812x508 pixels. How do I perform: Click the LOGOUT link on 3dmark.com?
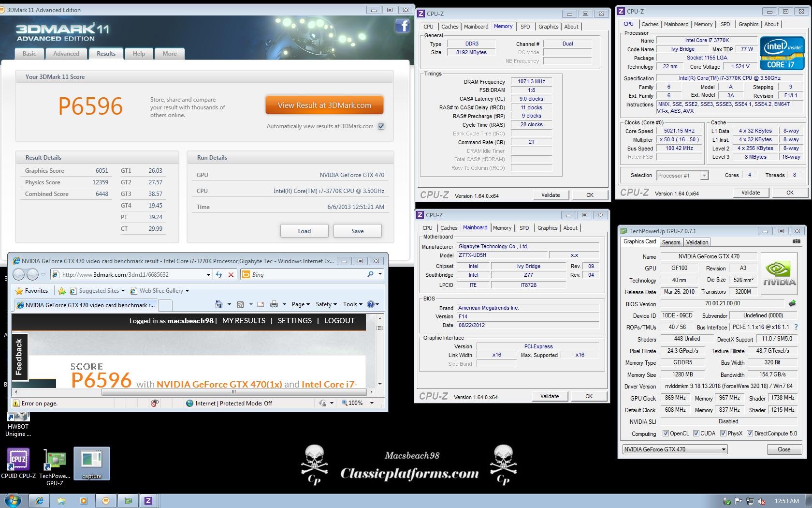[339, 321]
